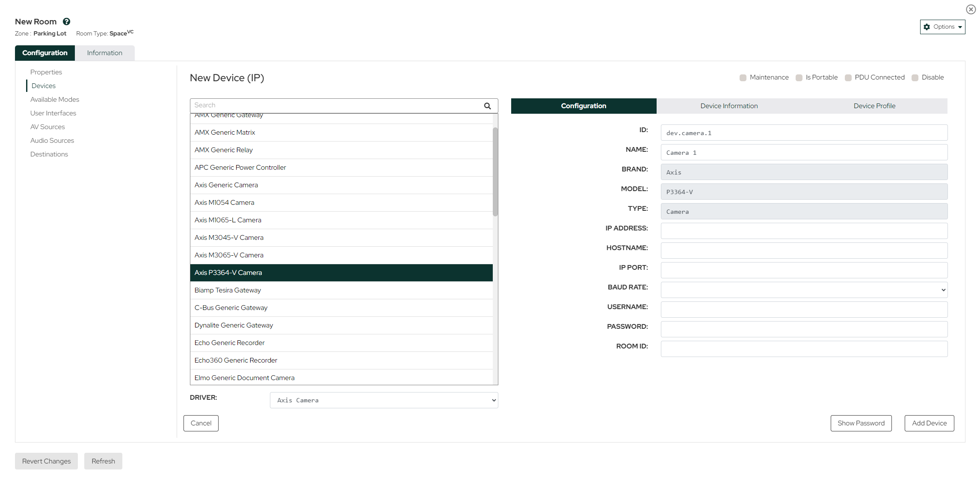The image size is (980, 481).
Task: Click the Username input
Action: coord(804,310)
